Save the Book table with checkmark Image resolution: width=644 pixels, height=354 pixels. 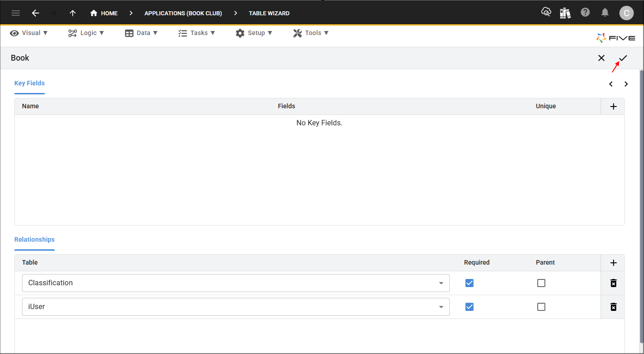click(x=623, y=58)
